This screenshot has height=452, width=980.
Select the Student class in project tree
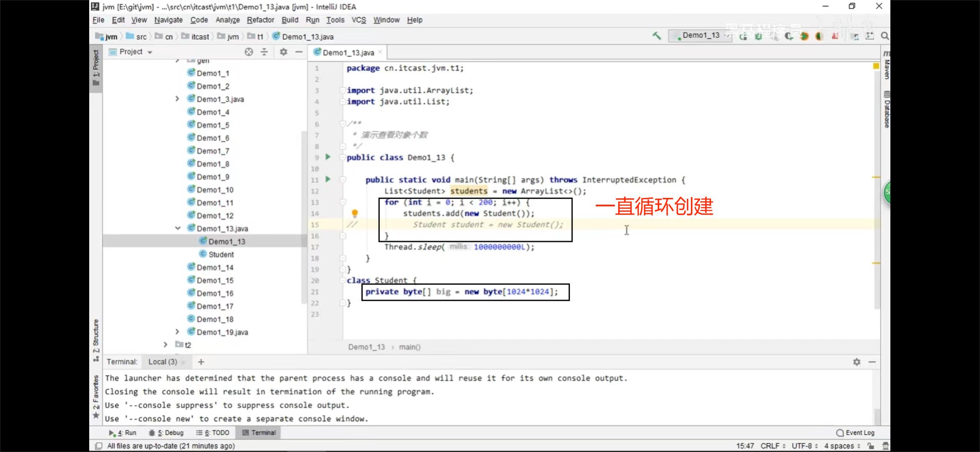[x=221, y=254]
